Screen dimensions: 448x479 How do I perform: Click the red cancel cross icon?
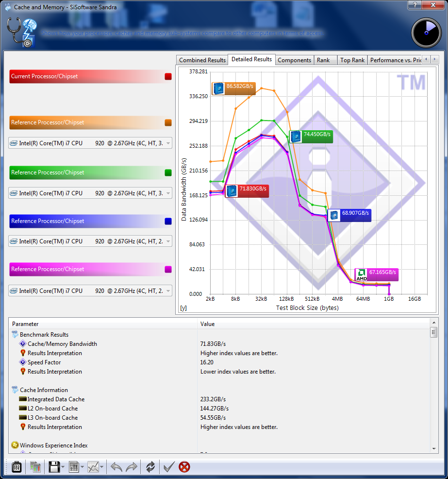(184, 467)
